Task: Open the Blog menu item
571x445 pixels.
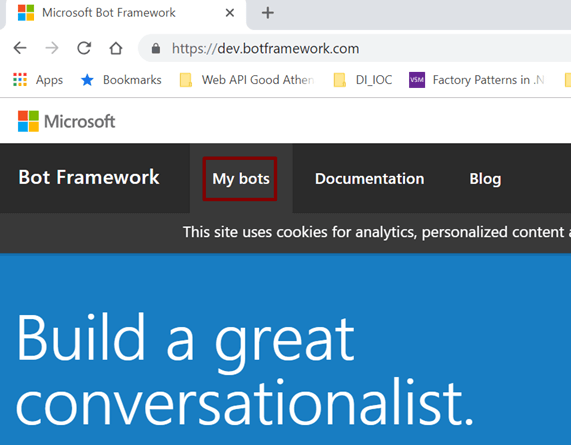Action: [x=485, y=179]
